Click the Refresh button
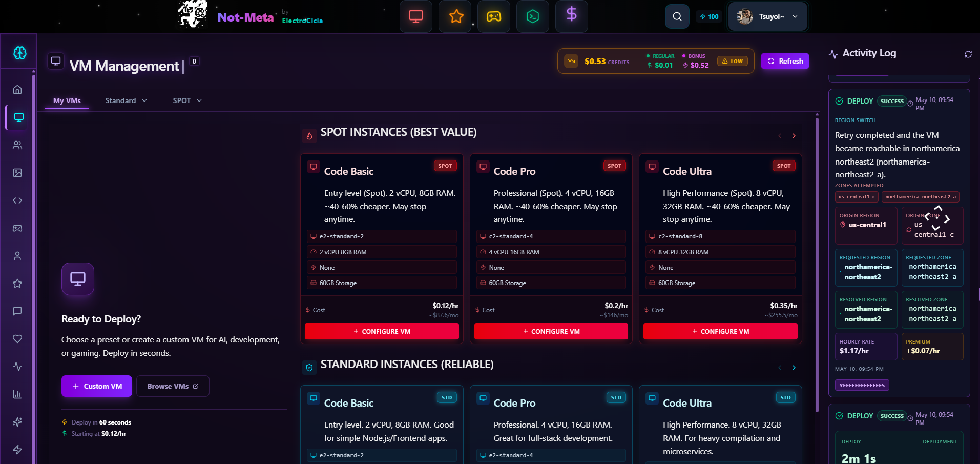 [x=785, y=61]
